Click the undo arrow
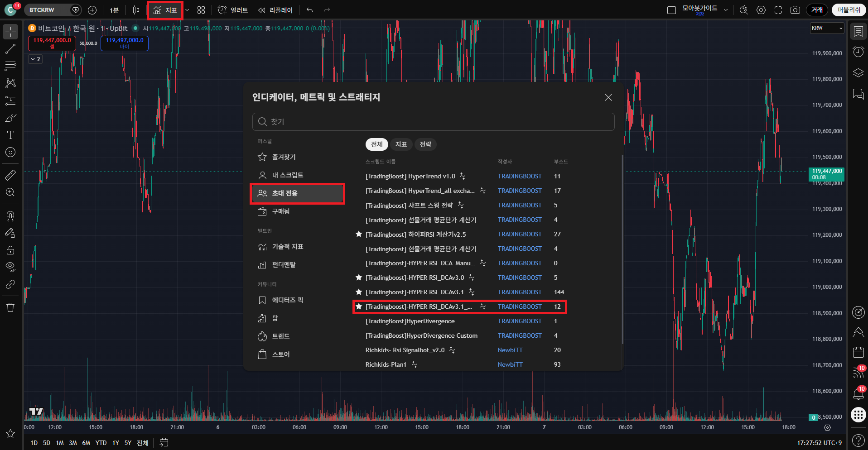Image resolution: width=868 pixels, height=450 pixels. pyautogui.click(x=310, y=10)
